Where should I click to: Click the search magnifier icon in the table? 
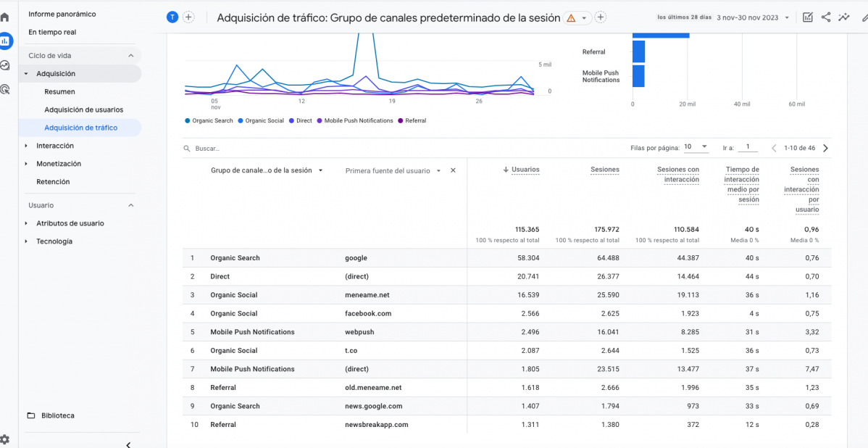188,149
